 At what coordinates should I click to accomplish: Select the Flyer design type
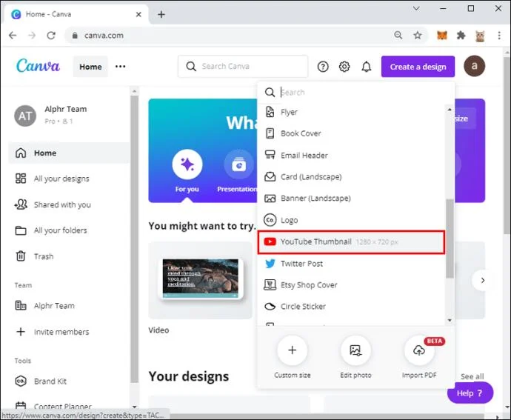pos(351,112)
